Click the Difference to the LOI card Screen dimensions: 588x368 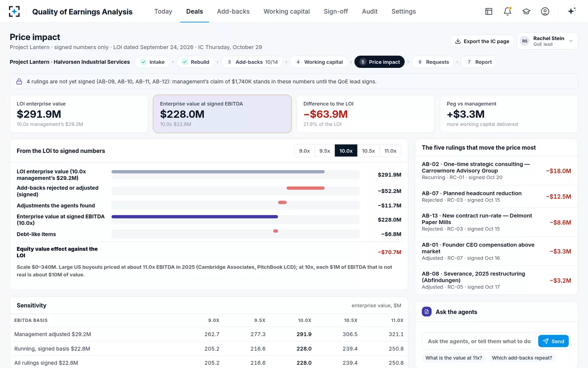pyautogui.click(x=365, y=114)
